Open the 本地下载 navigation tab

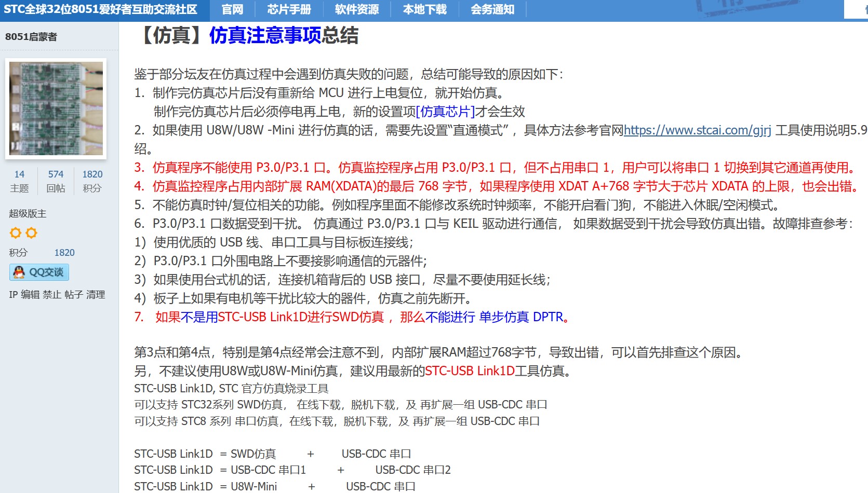(424, 9)
